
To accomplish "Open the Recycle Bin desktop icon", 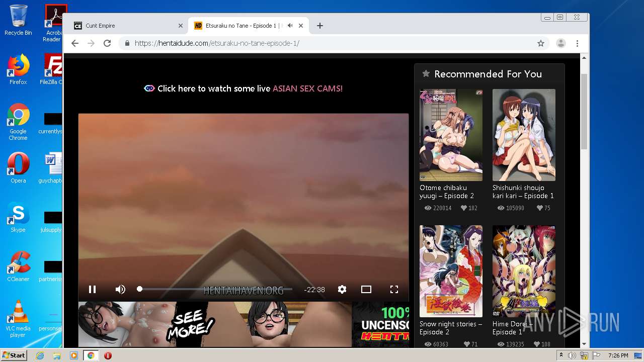I will 18,20.
